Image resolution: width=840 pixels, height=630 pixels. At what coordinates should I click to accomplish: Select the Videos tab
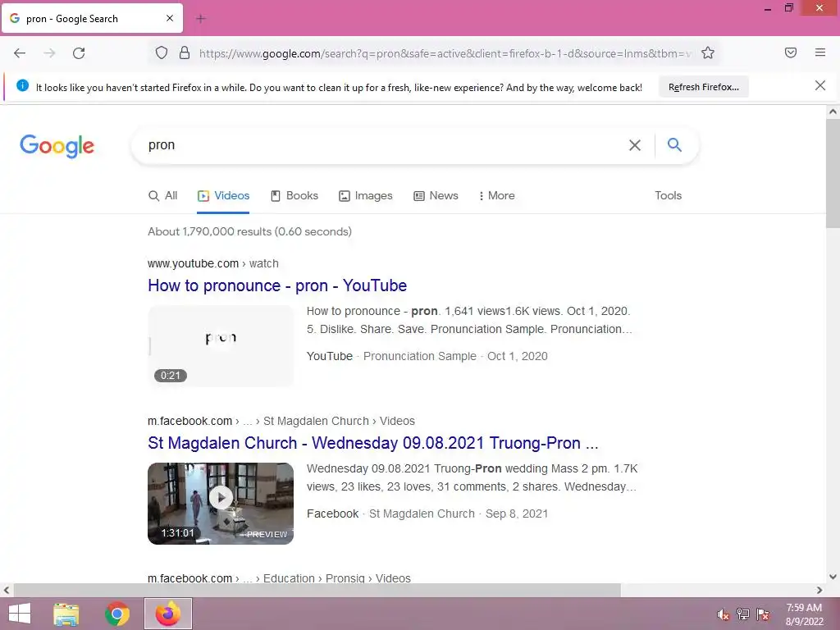[223, 195]
